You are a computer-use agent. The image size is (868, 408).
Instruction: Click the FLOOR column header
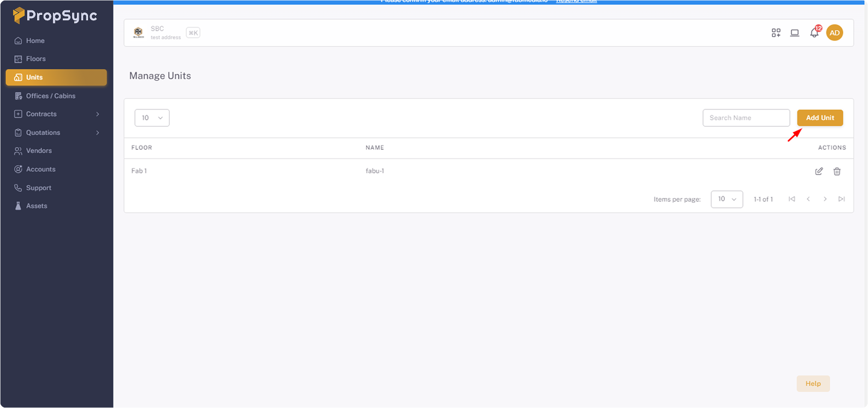(141, 148)
